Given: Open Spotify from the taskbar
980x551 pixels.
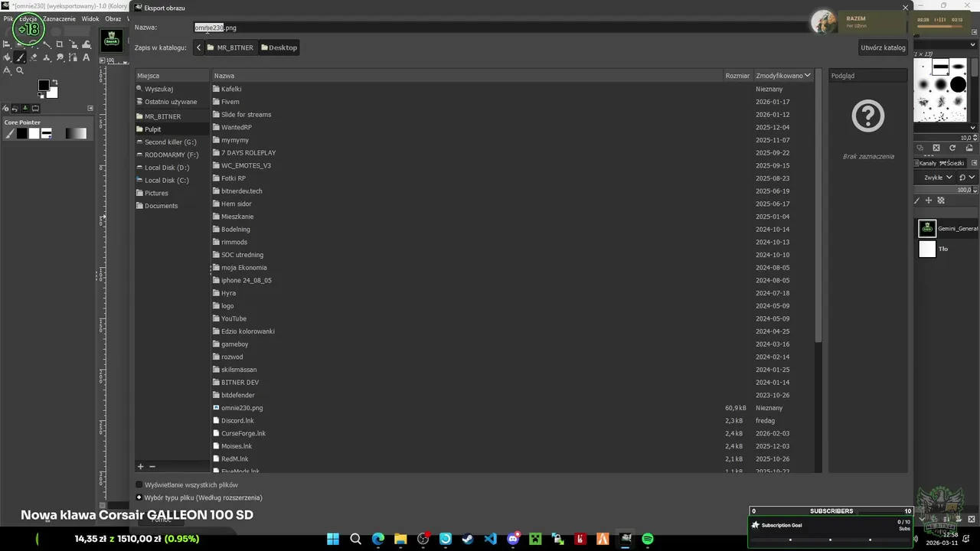Looking at the screenshot, I should pos(648,539).
